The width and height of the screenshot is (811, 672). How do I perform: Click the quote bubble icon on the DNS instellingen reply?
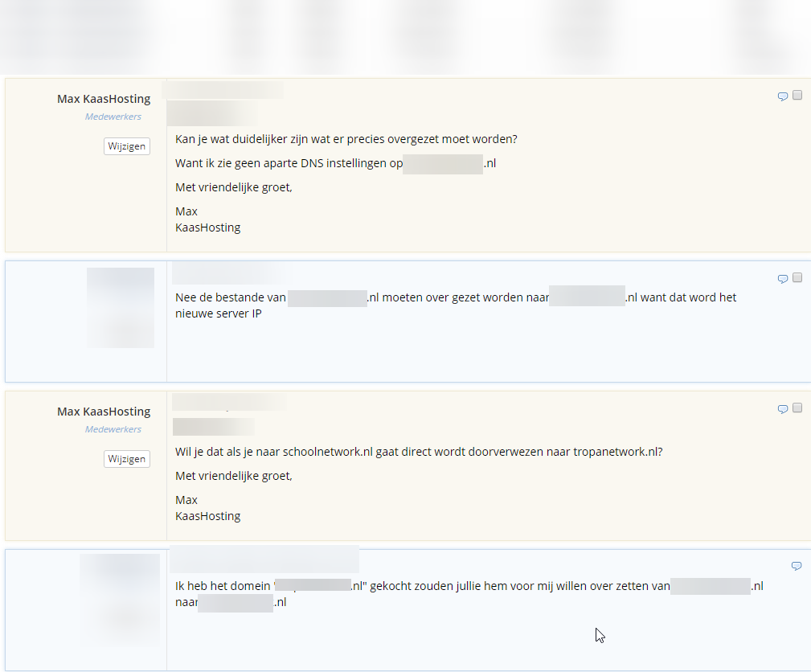point(782,96)
